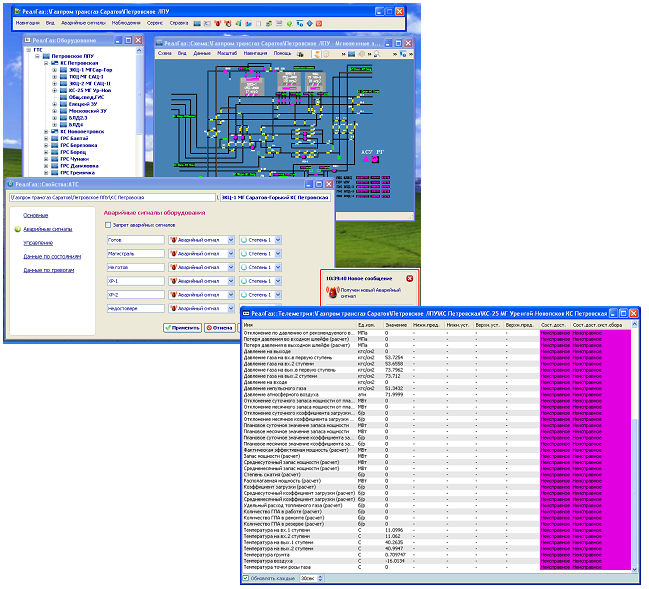
Task: Open the Данные по состояниям link
Action: pyautogui.click(x=52, y=256)
